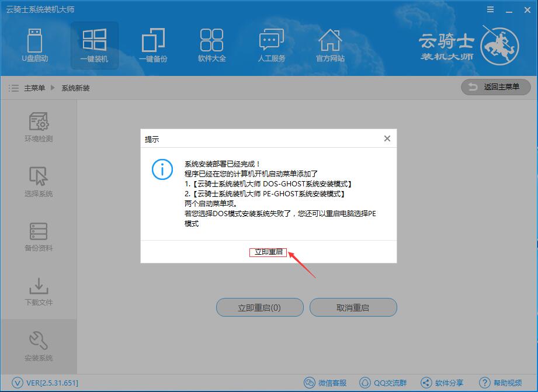
Task: Open the 软件大全 software collection
Action: pos(211,46)
